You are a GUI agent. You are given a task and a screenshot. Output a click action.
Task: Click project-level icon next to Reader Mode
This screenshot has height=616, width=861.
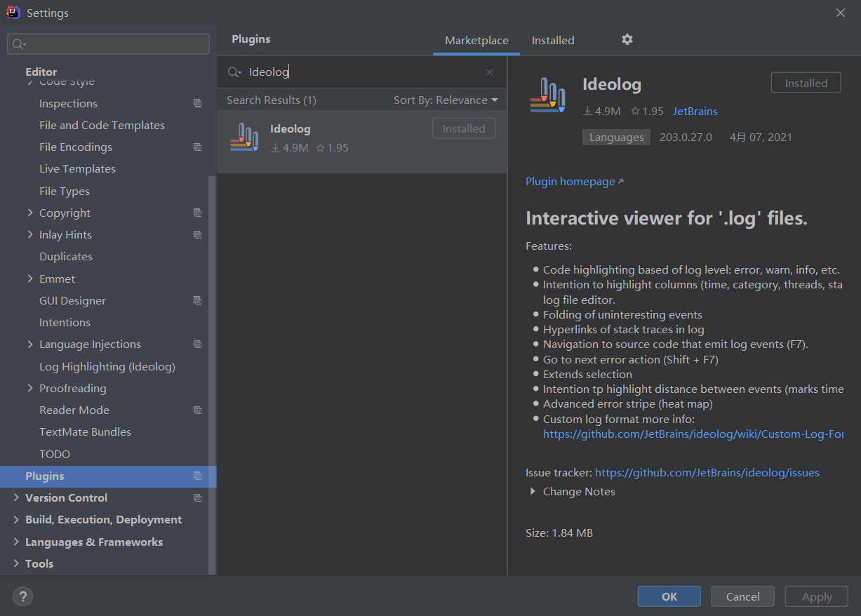point(197,410)
